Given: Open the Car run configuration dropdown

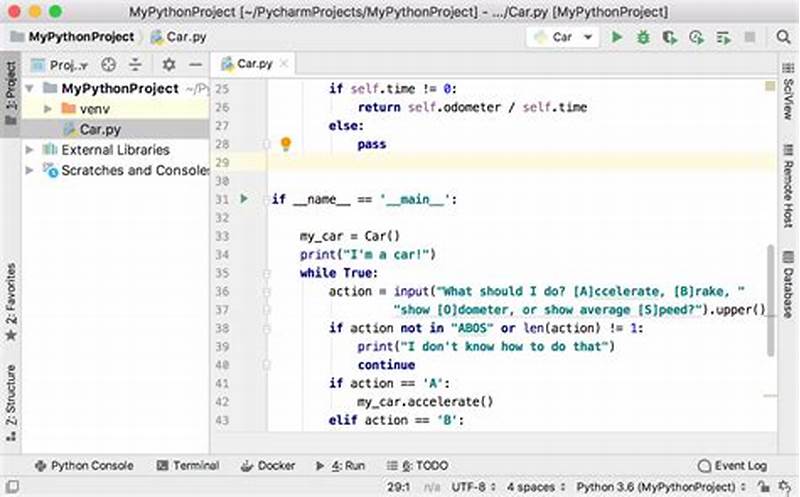Looking at the screenshot, I should pyautogui.click(x=562, y=37).
